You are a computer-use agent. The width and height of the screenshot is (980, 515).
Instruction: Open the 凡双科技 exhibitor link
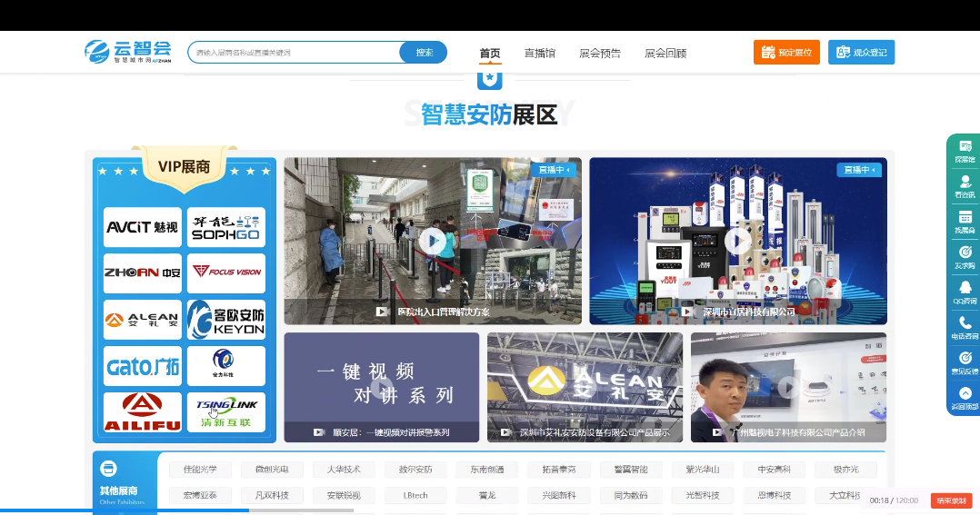click(272, 496)
